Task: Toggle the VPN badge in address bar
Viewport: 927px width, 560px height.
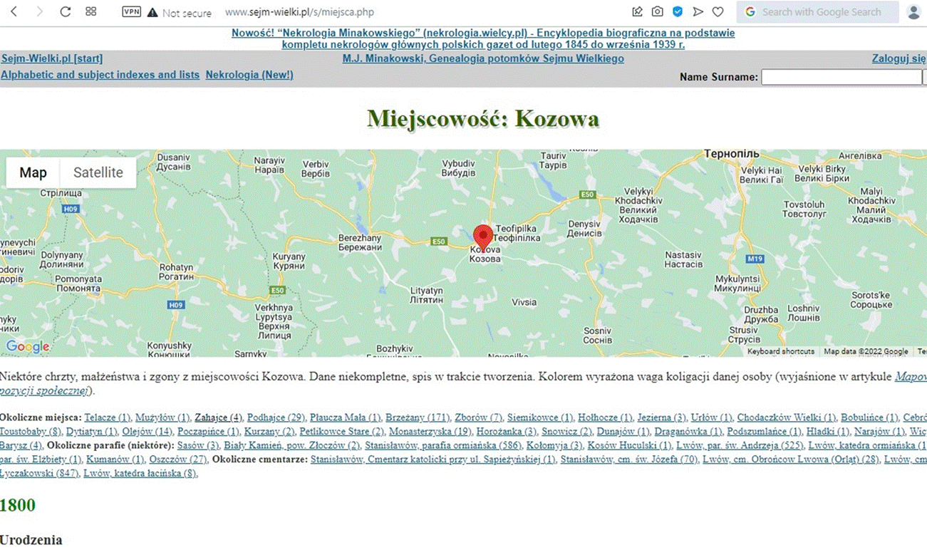Action: point(132,12)
